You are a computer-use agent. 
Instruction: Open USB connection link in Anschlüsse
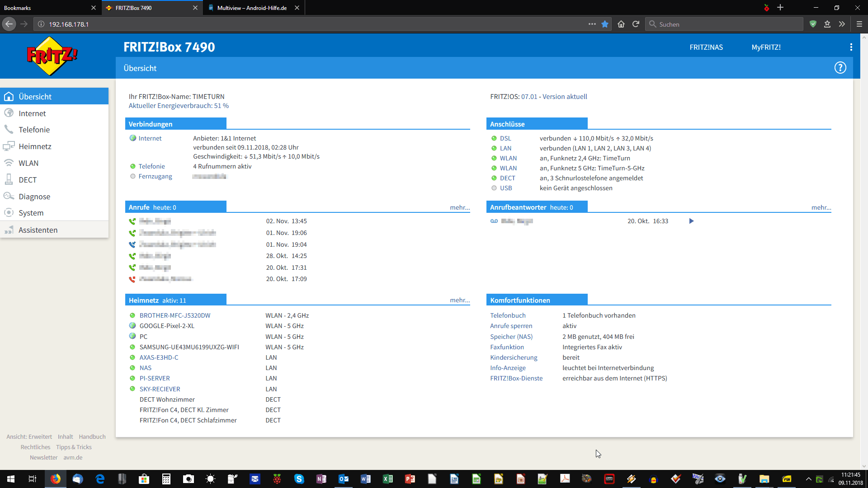[x=506, y=188]
